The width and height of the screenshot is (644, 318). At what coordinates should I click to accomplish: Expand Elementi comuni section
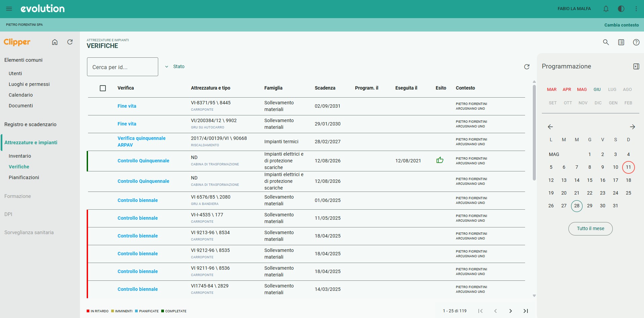[x=24, y=60]
